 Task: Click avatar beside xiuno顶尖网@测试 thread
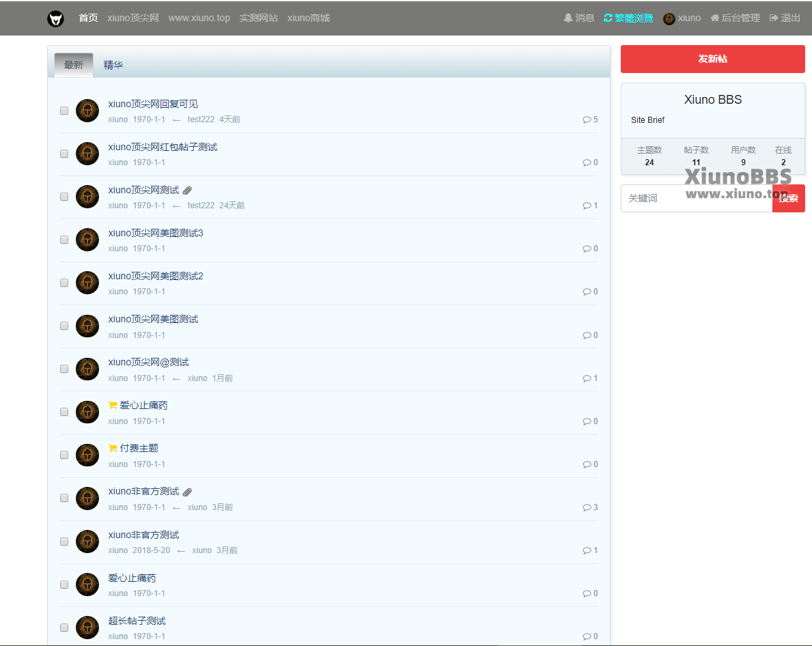point(87,369)
